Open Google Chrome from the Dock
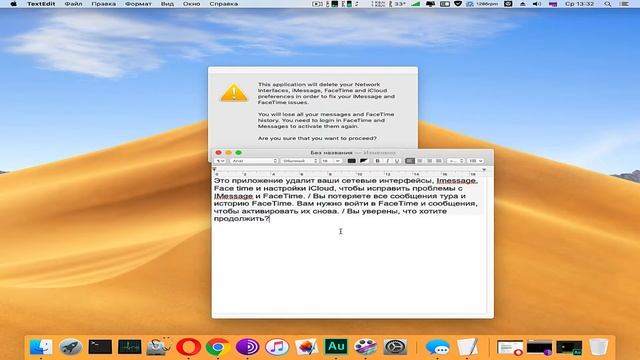640x360 pixels. tap(218, 347)
